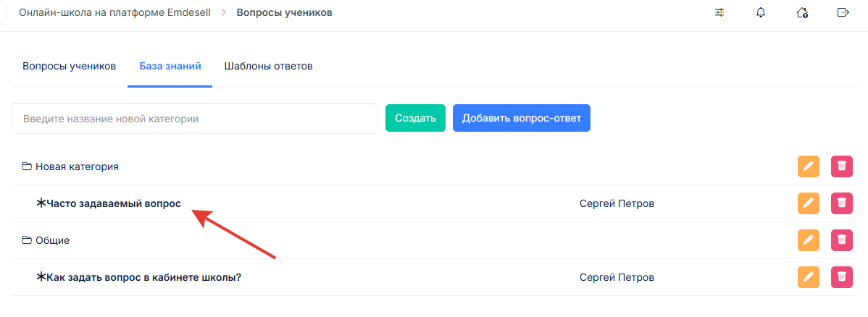Viewport: 868px width, 317px height.
Task: Edit the Как задать вопрос entry
Action: point(809,277)
